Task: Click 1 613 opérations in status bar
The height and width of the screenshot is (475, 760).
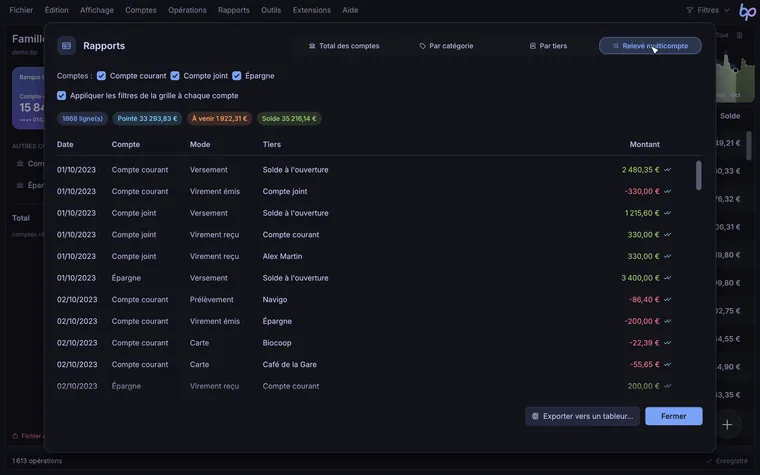Action: click(x=37, y=461)
